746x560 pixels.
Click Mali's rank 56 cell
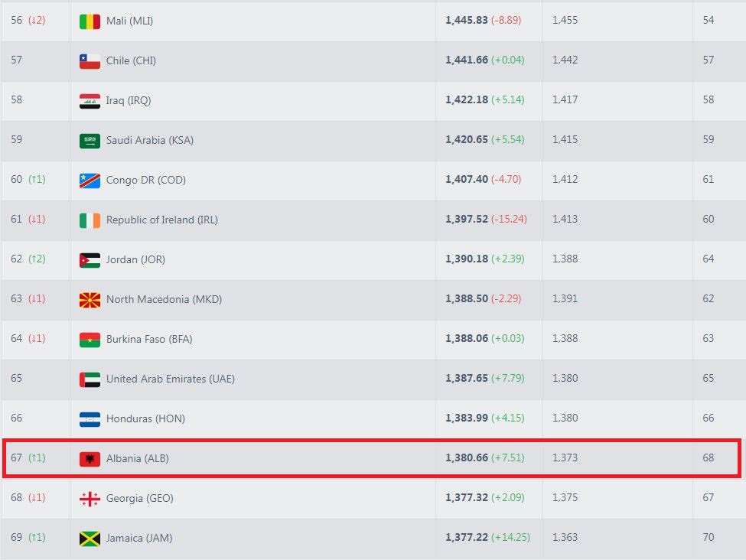tap(17, 21)
